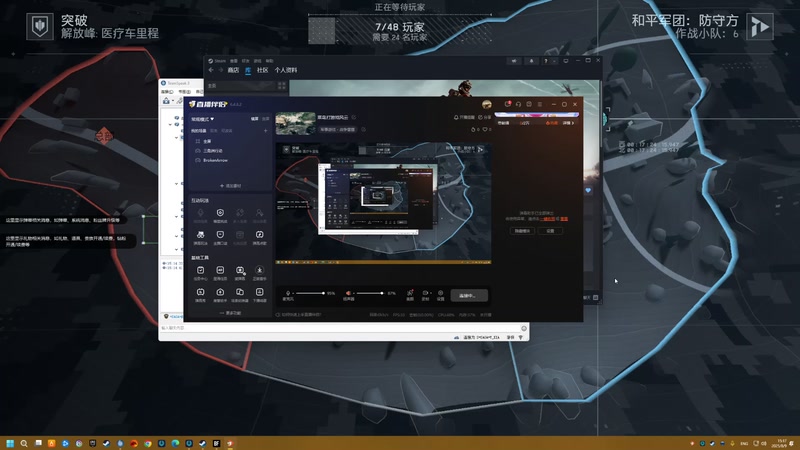
Task: Open emoji picker in TeamSpeak chat
Action: tap(523, 328)
